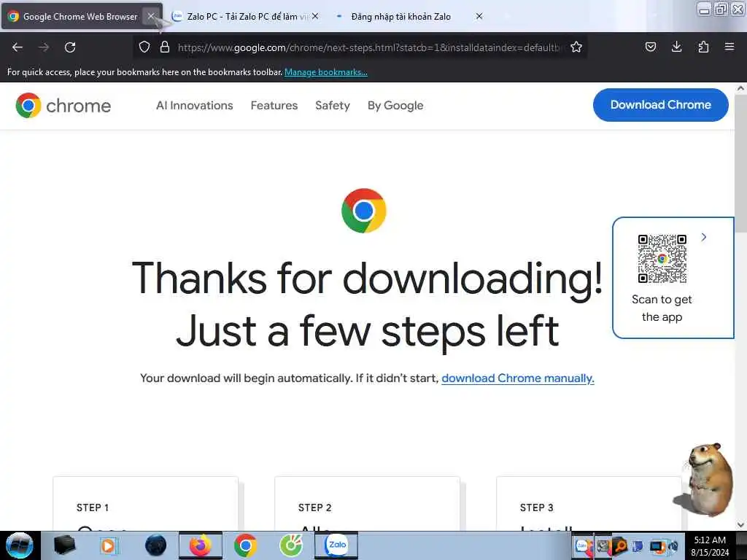Select the Google Chrome Web Browser tab
Image resolution: width=747 pixels, height=560 pixels.
[81, 16]
